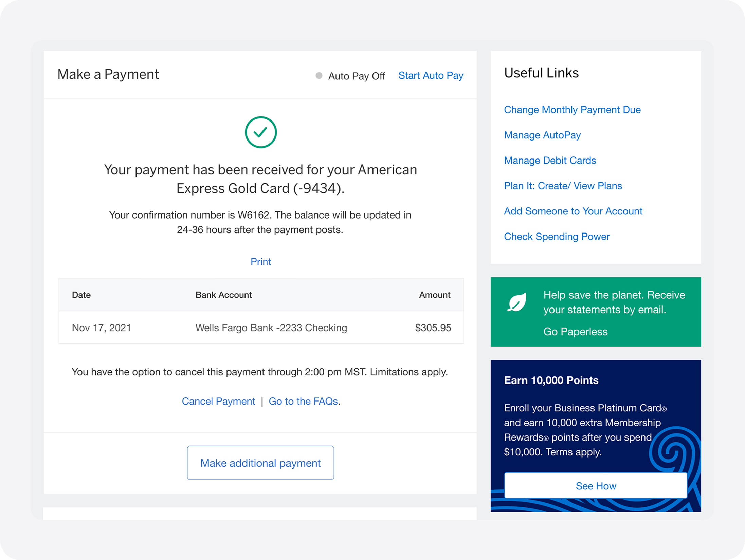Screen dimensions: 745x560
Task: Click Add Someone to Your Account
Action: coord(573,211)
